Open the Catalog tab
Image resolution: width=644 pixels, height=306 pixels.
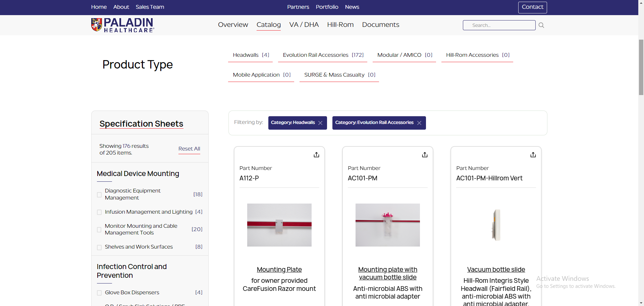269,25
